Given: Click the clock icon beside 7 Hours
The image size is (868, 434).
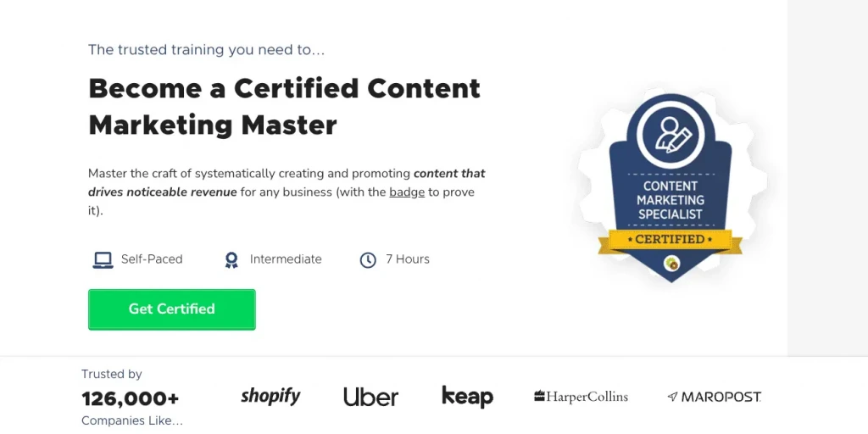Looking at the screenshot, I should coord(368,259).
